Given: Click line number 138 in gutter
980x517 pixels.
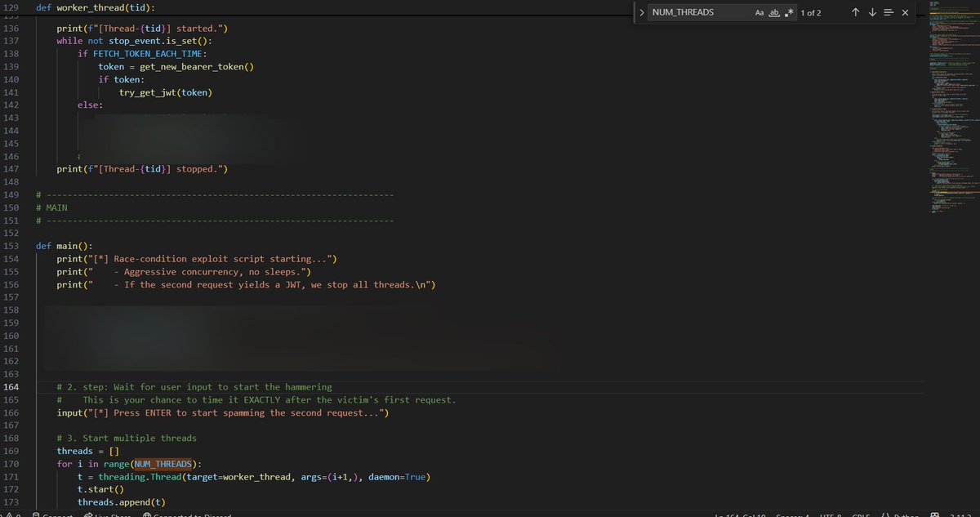Looking at the screenshot, I should tap(11, 54).
